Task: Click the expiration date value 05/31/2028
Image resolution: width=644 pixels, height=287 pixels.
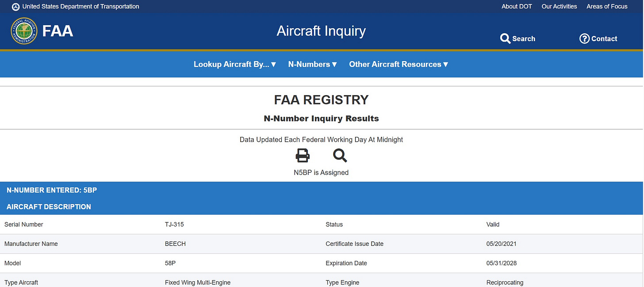Action: [501, 263]
